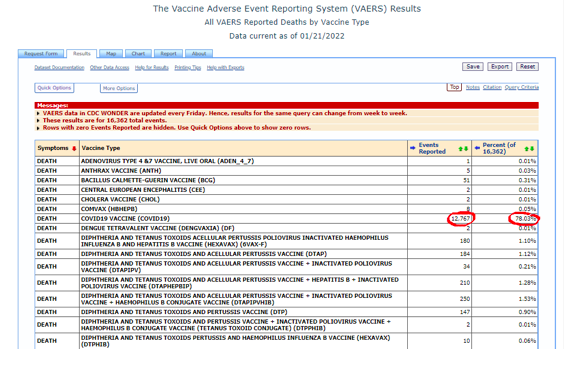Select Bacillus Calmette-Guerin Vaccine (BCG) row
Image resolution: width=571 pixels, height=367 pixels.
(x=286, y=180)
